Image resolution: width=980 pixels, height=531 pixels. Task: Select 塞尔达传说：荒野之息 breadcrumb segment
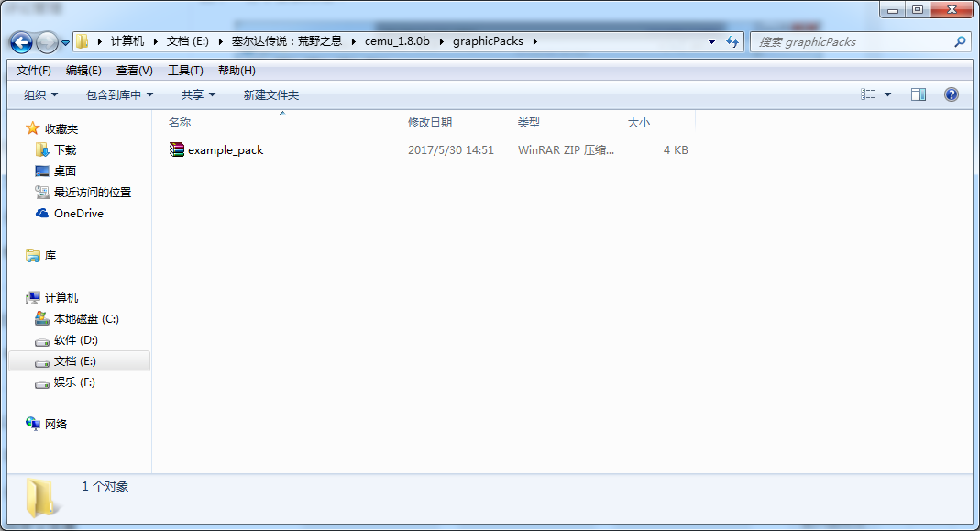(x=287, y=41)
